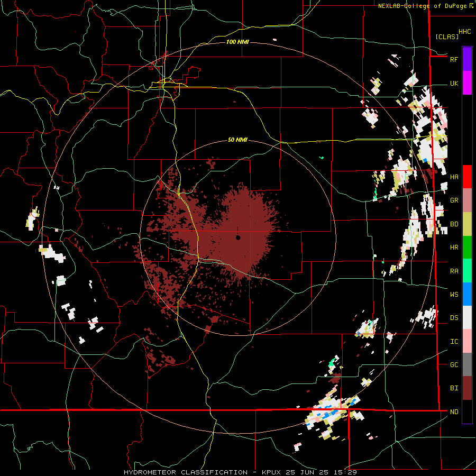Select the gray GC legend color swatch
Screen dimensions: 476x476
(x=467, y=364)
